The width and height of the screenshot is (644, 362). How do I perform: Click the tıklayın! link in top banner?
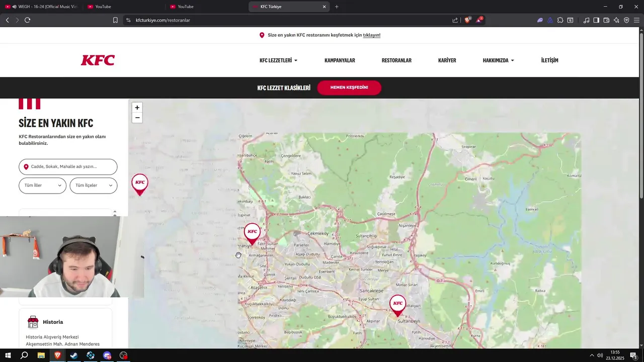tap(371, 35)
